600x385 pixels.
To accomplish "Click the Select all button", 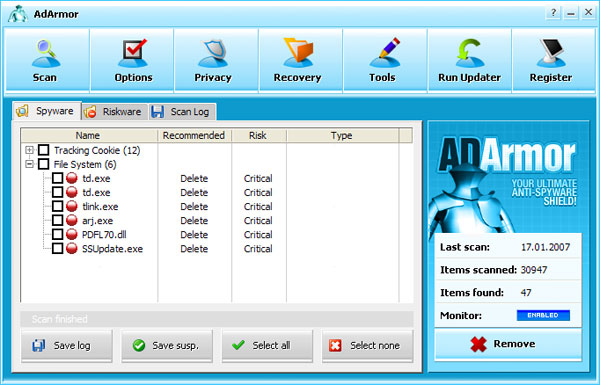I will tap(267, 346).
